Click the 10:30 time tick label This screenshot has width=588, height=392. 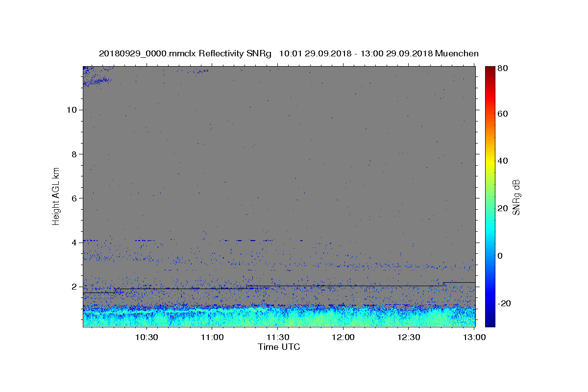(x=146, y=337)
